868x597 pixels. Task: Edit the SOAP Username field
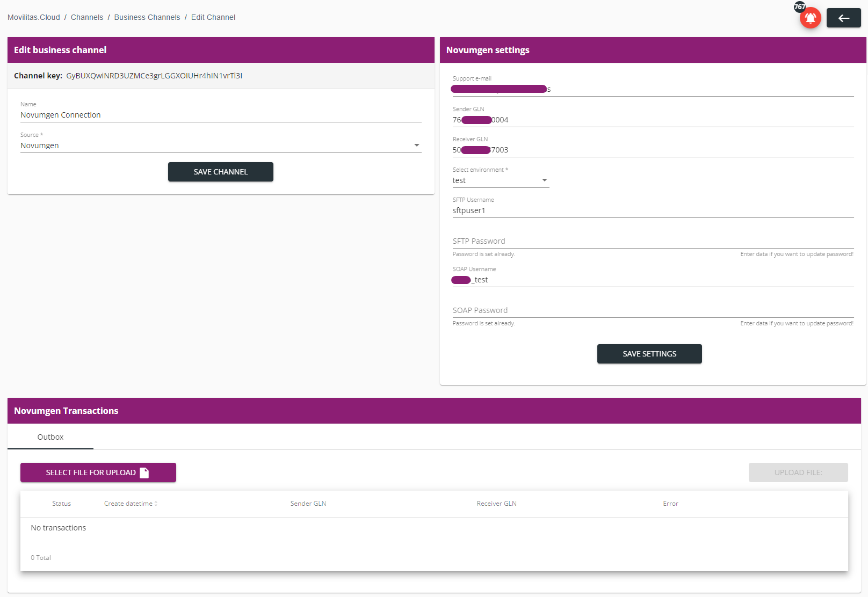[653, 280]
